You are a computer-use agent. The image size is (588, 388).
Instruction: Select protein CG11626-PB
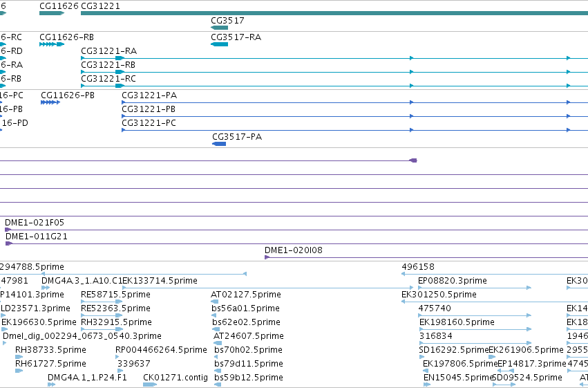tap(68, 95)
